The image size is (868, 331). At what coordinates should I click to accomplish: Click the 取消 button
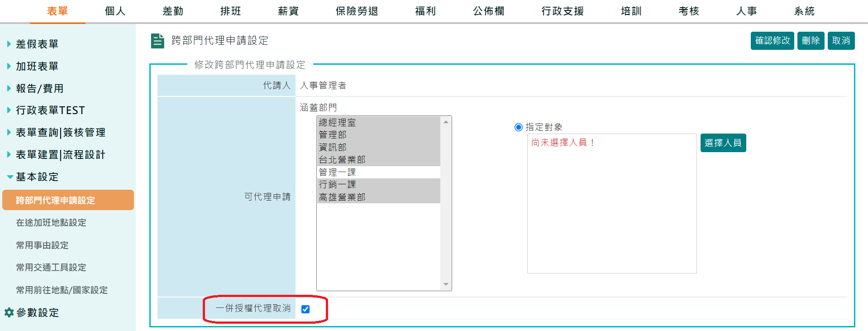click(841, 41)
